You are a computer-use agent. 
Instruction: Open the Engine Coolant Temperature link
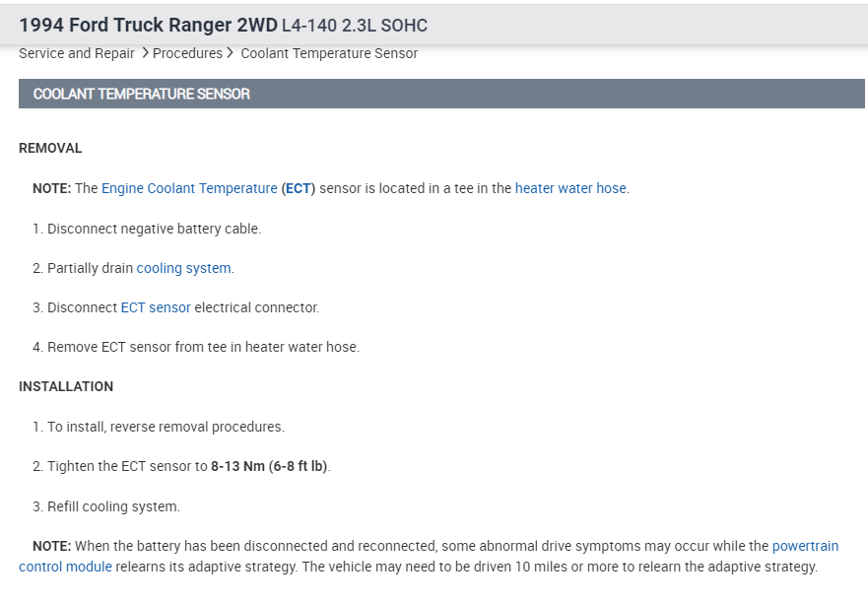[189, 188]
